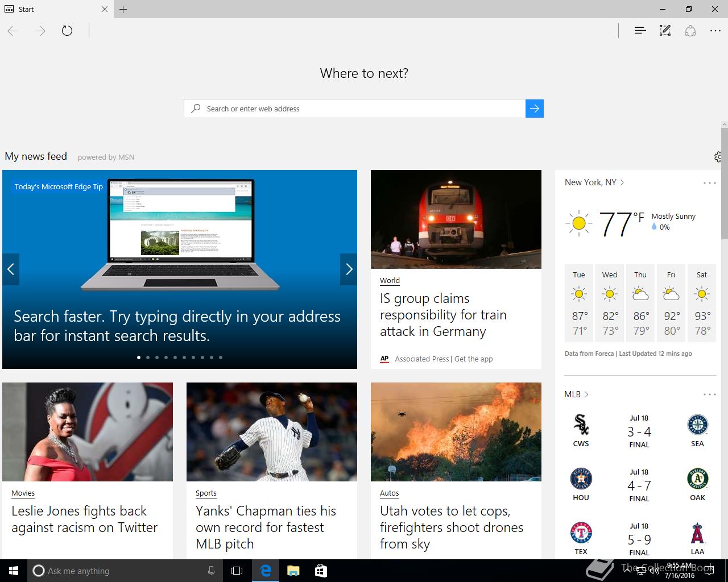Click Associated Press AP logo
Viewport: 728px width, 582px height.
coord(384,359)
